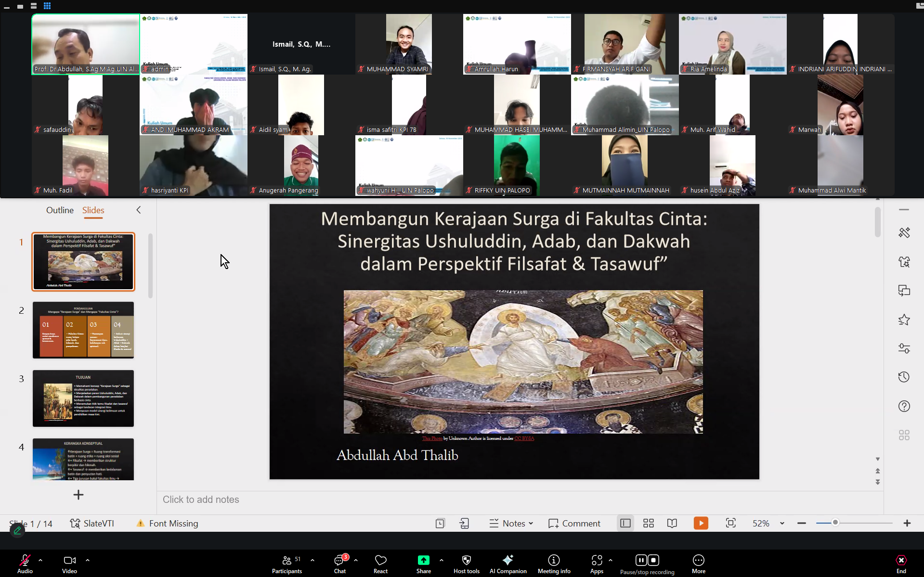
Task: Expand the Share options caret
Action: pyautogui.click(x=442, y=560)
